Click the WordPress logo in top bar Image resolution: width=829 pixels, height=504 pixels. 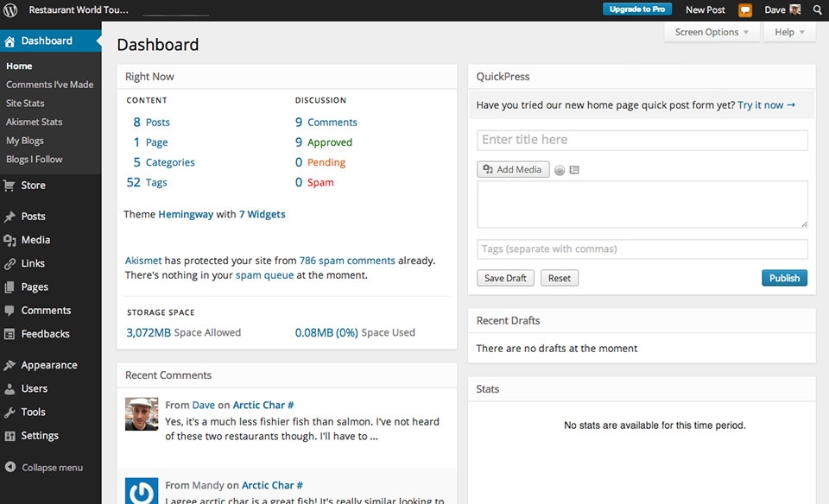[11, 9]
